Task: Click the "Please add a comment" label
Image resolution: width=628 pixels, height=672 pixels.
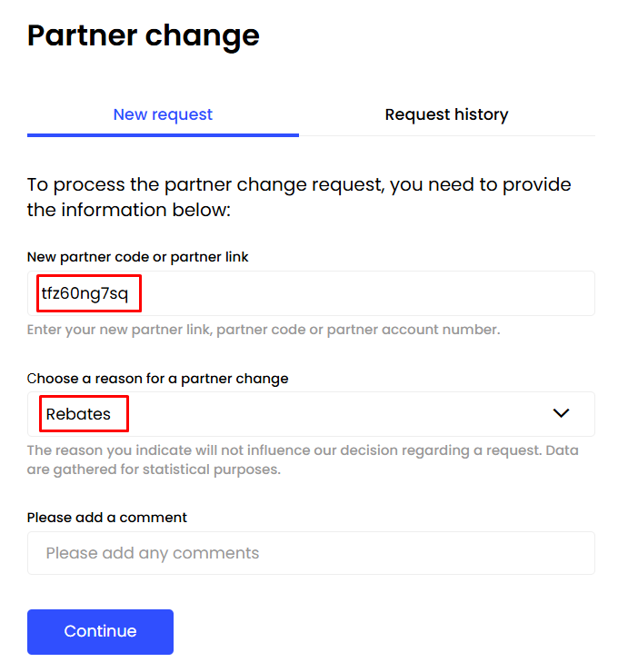Action: pyautogui.click(x=107, y=518)
